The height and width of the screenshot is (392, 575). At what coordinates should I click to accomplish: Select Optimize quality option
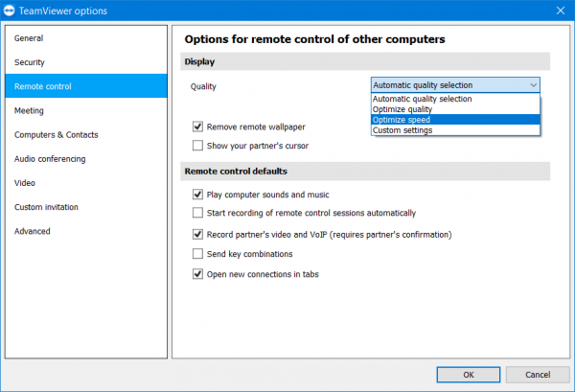coord(402,109)
